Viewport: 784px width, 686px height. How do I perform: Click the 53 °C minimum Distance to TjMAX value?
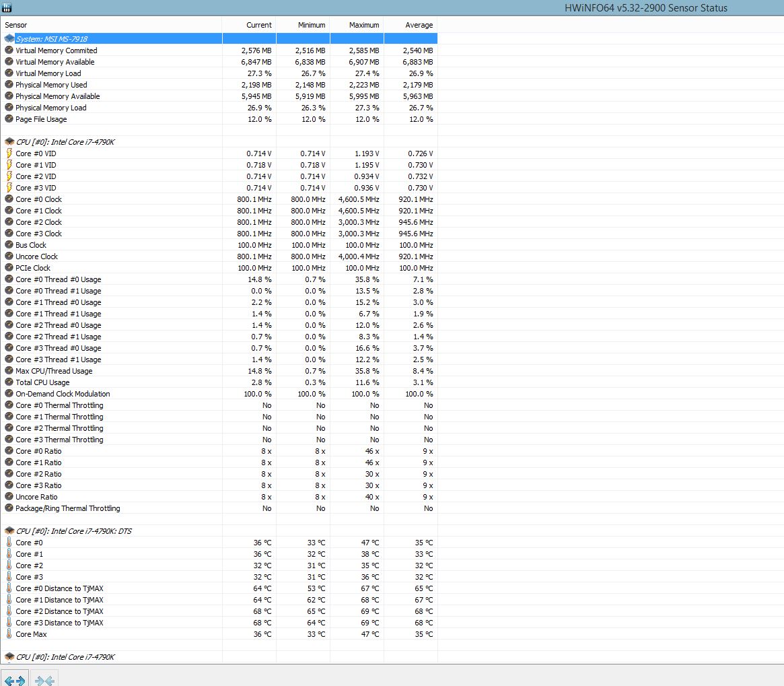(316, 588)
